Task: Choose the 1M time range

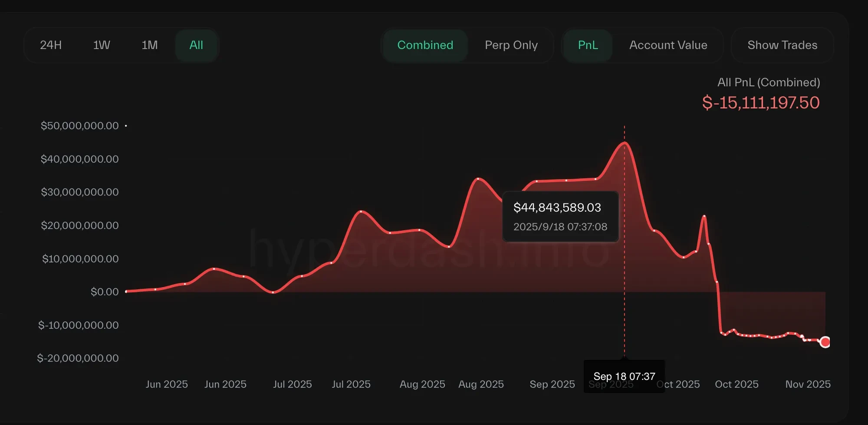Action: (149, 45)
